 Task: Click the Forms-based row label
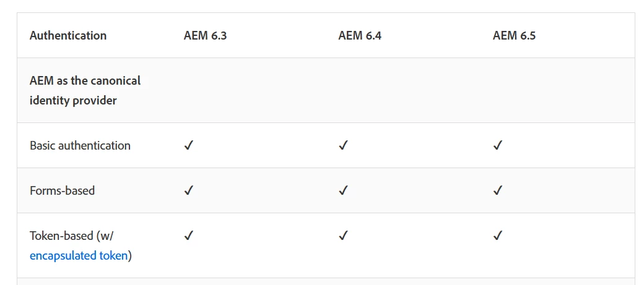(62, 190)
